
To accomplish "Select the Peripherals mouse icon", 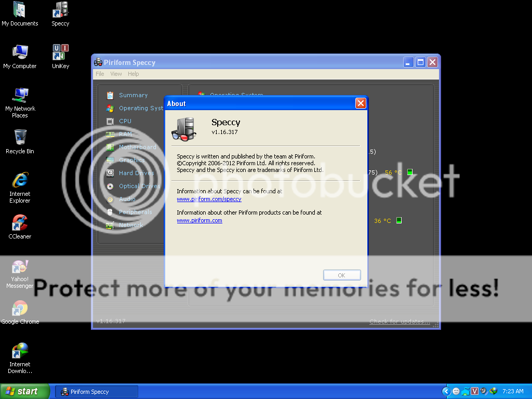I will click(110, 212).
